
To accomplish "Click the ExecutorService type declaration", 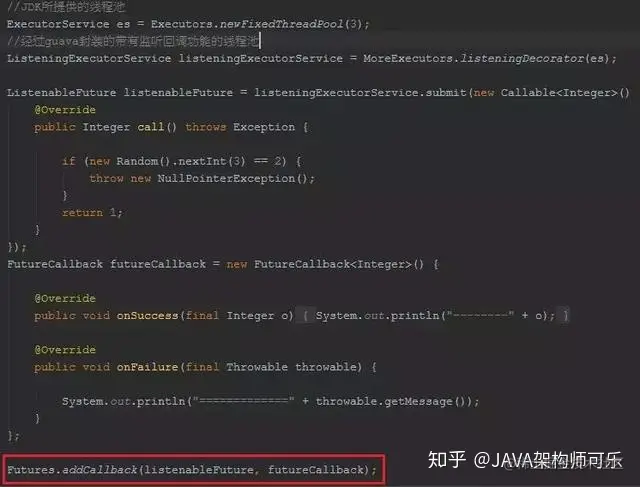I will tap(58, 24).
